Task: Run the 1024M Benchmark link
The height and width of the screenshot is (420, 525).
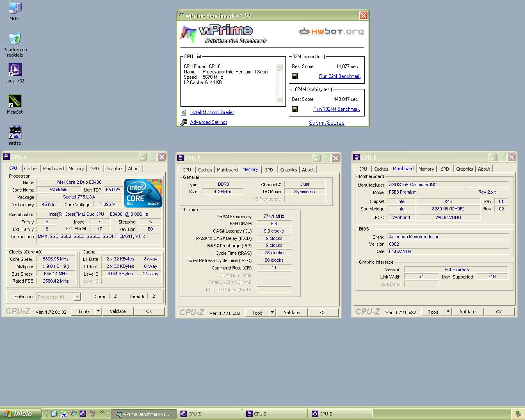Action: click(x=336, y=109)
